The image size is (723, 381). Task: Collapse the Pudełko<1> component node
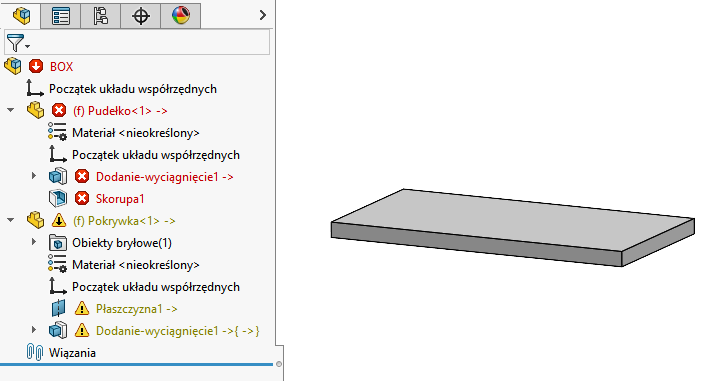click(x=11, y=110)
